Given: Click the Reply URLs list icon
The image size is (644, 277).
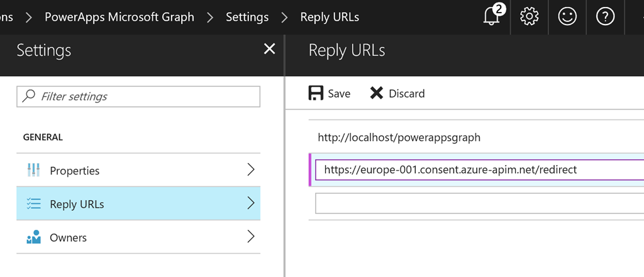Looking at the screenshot, I should click(33, 203).
